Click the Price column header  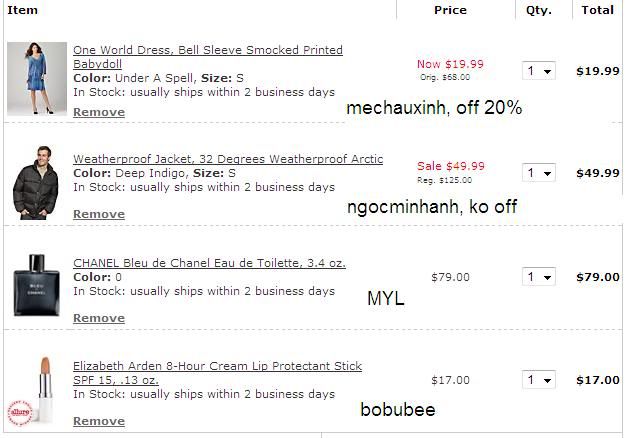coord(450,10)
